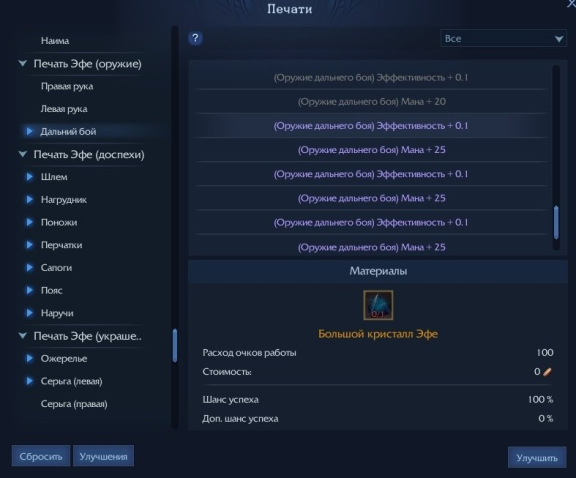Click the arrow icon beside Сапоги
Image resolution: width=576 pixels, height=478 pixels.
29,267
